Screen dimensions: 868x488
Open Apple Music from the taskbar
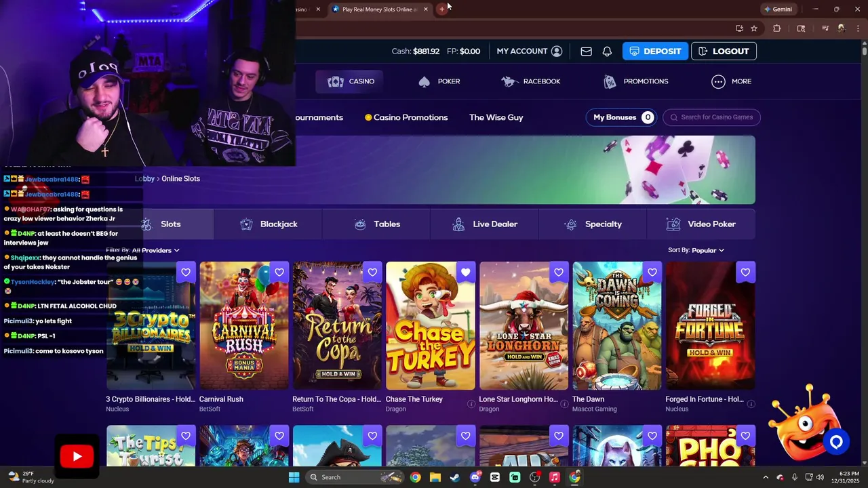click(555, 477)
